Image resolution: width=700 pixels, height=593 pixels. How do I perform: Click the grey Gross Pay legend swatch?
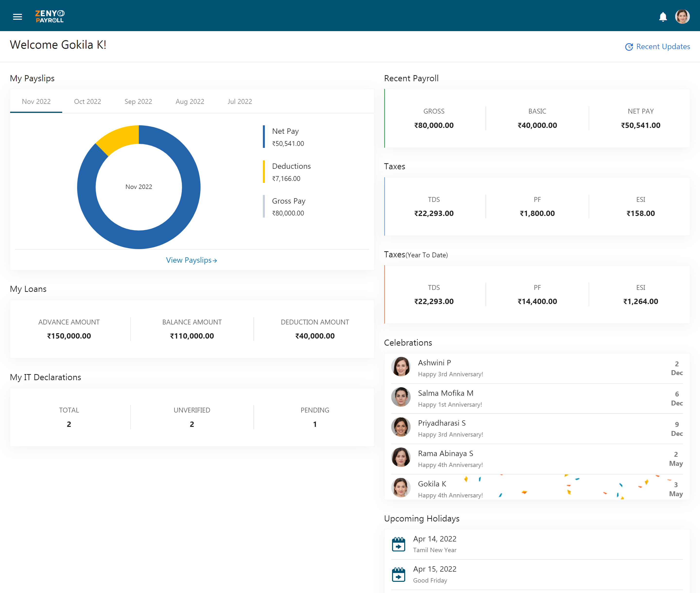point(264,207)
